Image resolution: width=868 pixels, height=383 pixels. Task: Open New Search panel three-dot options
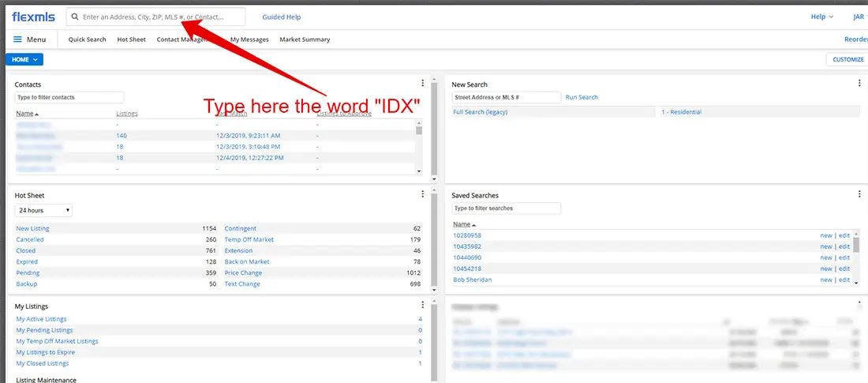(x=859, y=84)
